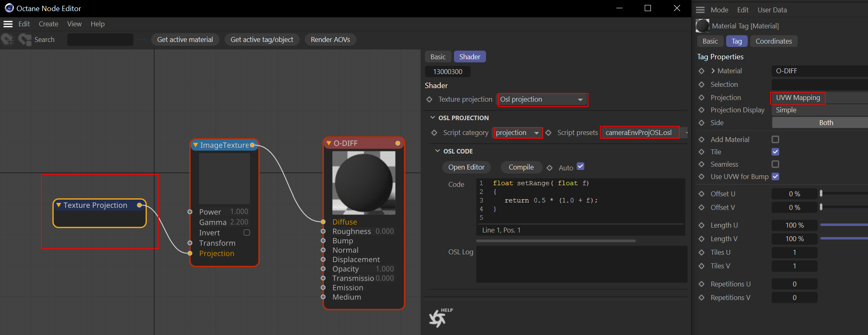The width and height of the screenshot is (868, 335).
Task: Collapse the O-DIFF node triangle
Action: pyautogui.click(x=329, y=143)
